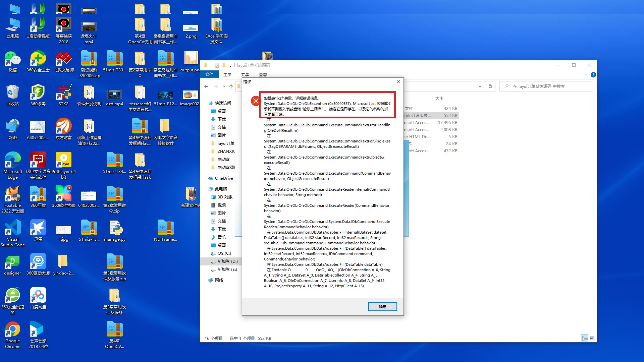Select 新加卷 (D:) drive in navigation pane
This screenshot has height=362, width=644.
coord(224,261)
